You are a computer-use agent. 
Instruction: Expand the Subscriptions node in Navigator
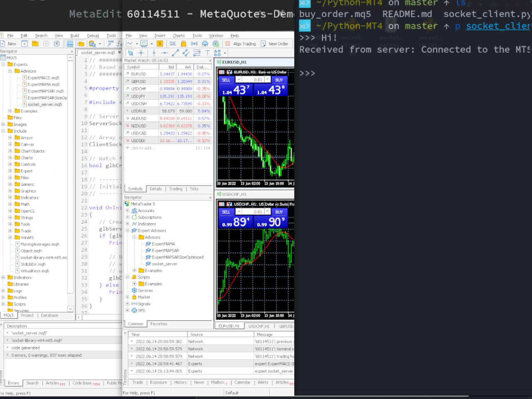(x=128, y=217)
